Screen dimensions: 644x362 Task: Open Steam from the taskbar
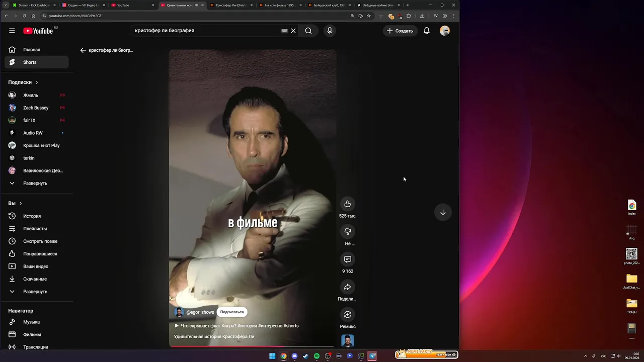(x=305, y=356)
